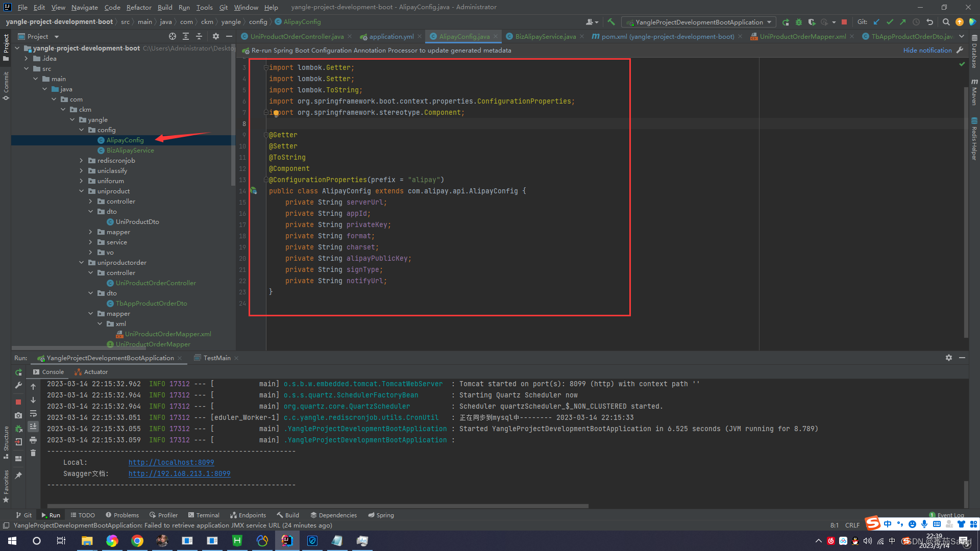
Task: Select BizAlipayService in project tree
Action: click(x=130, y=150)
